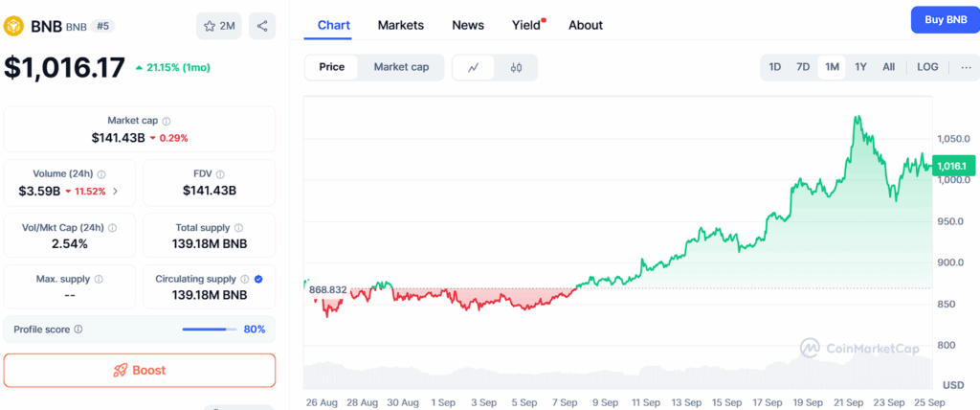Click the share icon button
This screenshot has width=980, height=410.
[262, 26]
